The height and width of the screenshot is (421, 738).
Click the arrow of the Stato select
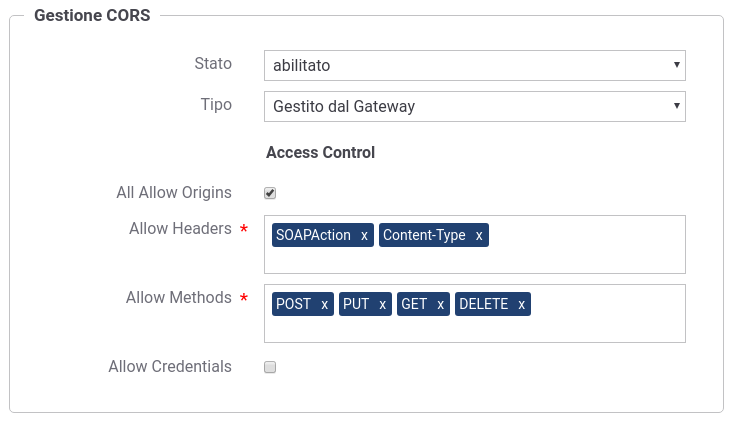point(676,65)
